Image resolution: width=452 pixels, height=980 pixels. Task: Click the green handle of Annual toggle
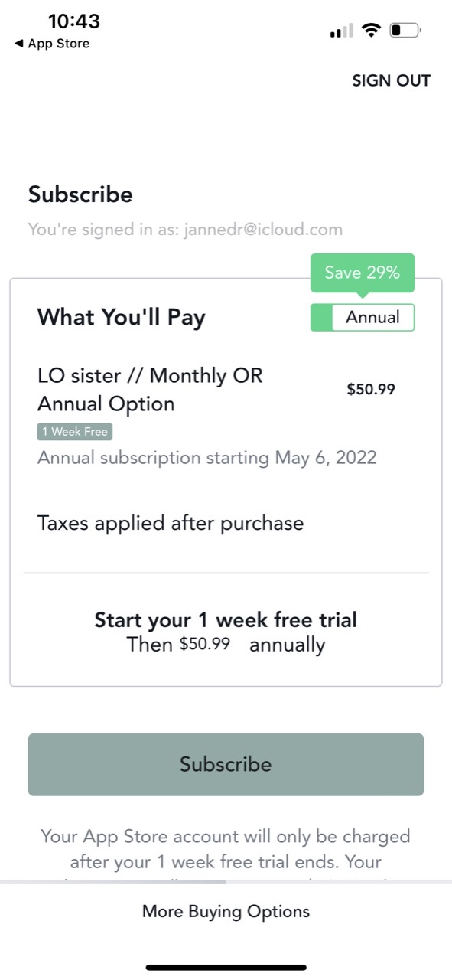[x=321, y=317]
